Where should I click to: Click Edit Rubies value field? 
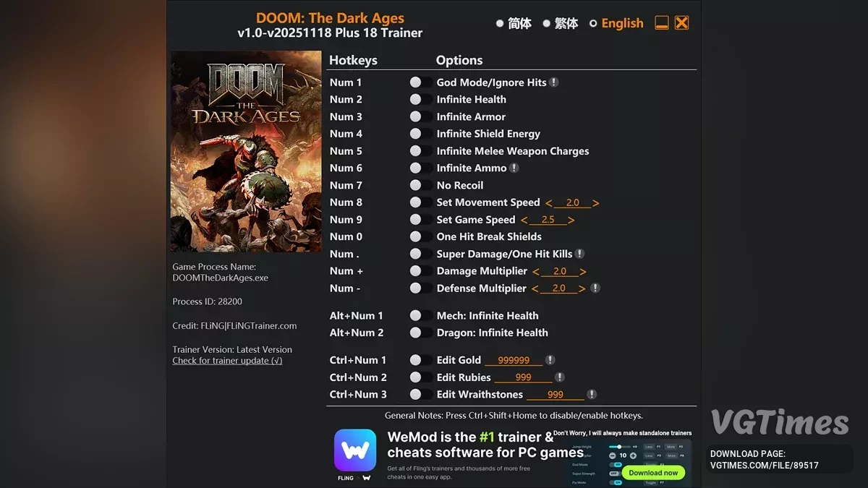pos(523,377)
